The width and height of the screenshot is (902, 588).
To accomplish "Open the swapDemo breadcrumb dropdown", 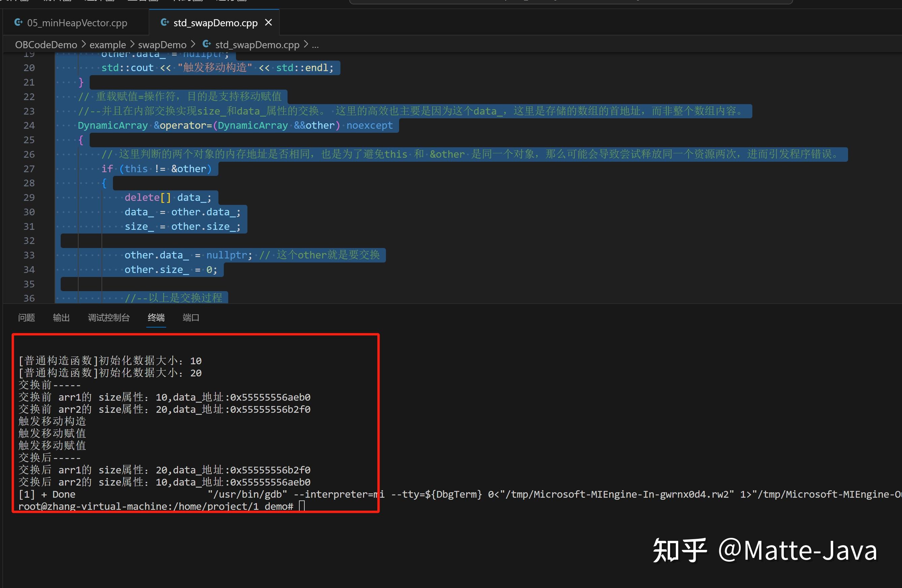I will coord(162,44).
